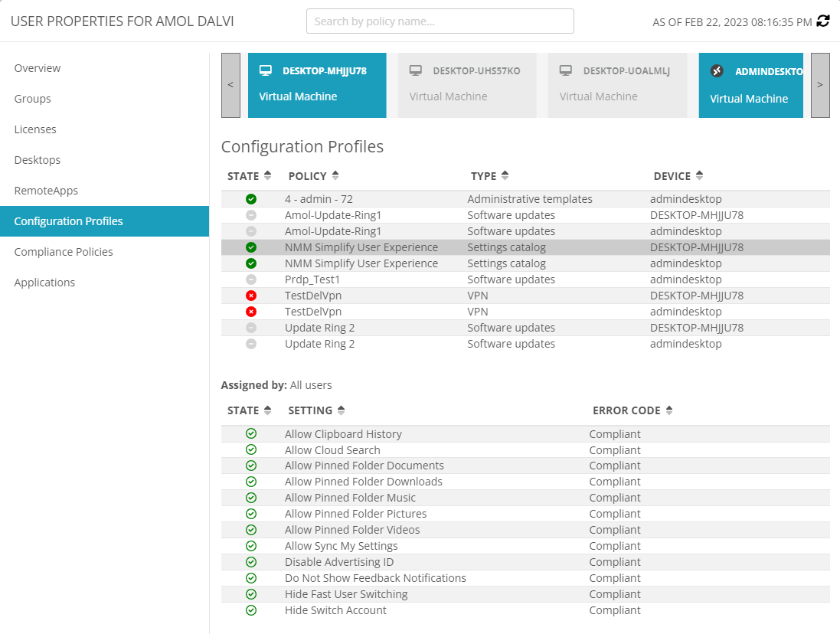The width and height of the screenshot is (840, 634).
Task: Click the Search by policy name field
Action: (x=440, y=21)
